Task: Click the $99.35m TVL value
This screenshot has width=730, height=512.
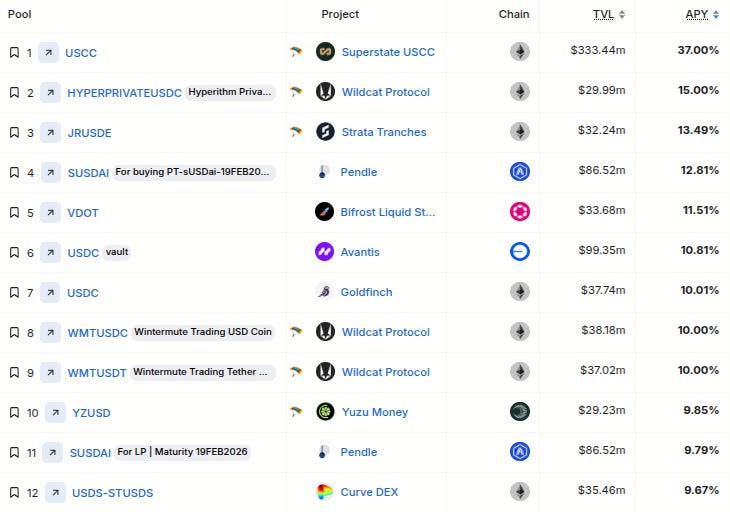Action: (602, 250)
